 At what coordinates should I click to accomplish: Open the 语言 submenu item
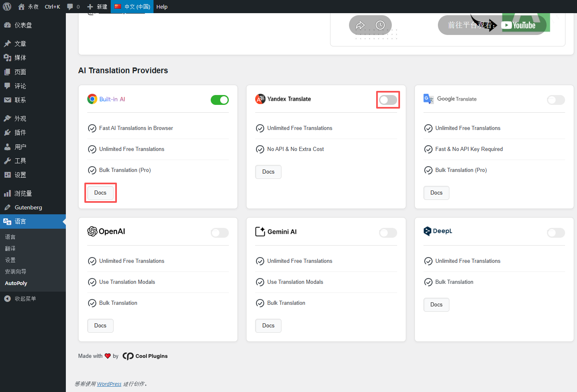click(x=10, y=237)
